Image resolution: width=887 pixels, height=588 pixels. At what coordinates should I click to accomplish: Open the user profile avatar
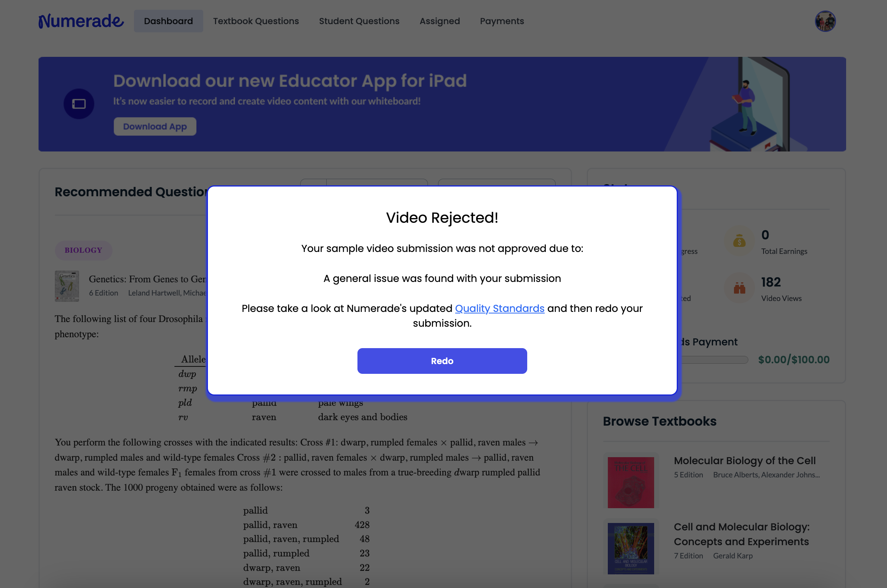[x=825, y=21]
